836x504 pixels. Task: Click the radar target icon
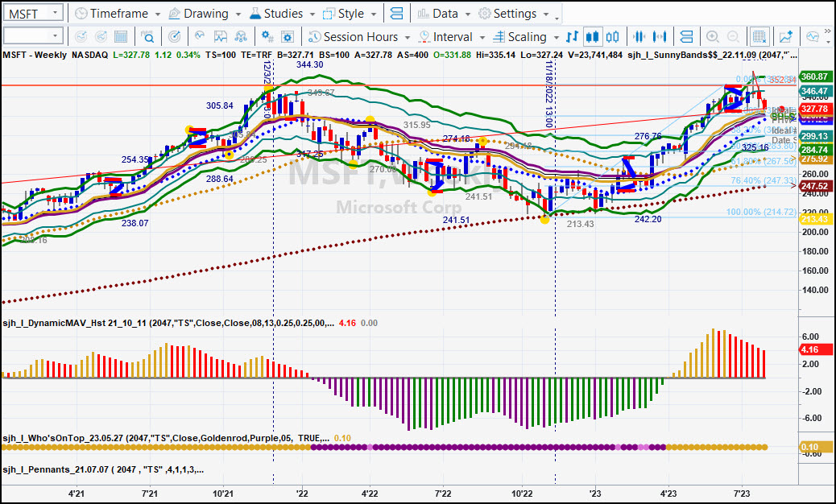tap(174, 37)
